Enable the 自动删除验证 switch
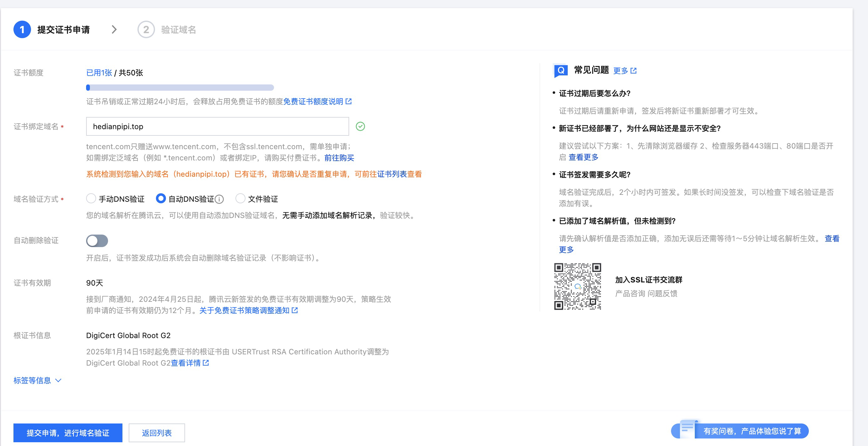Viewport: 868px width, 446px height. 97,241
